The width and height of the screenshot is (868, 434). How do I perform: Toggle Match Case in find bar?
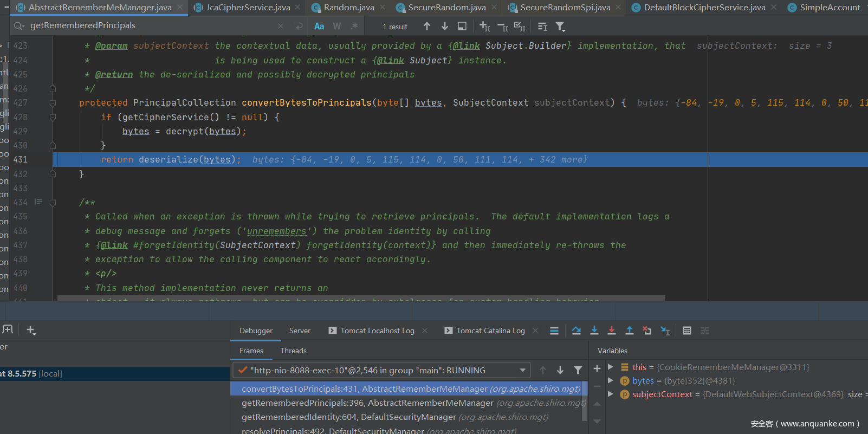pos(319,27)
